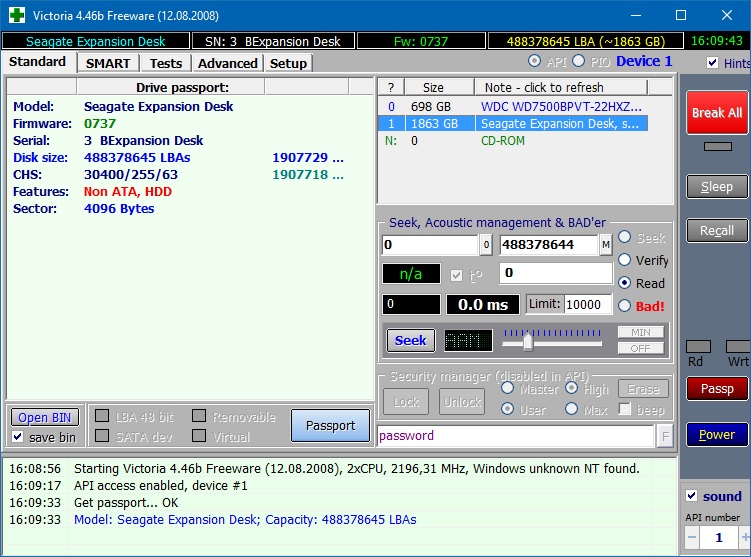Select the API access radio button

[534, 61]
